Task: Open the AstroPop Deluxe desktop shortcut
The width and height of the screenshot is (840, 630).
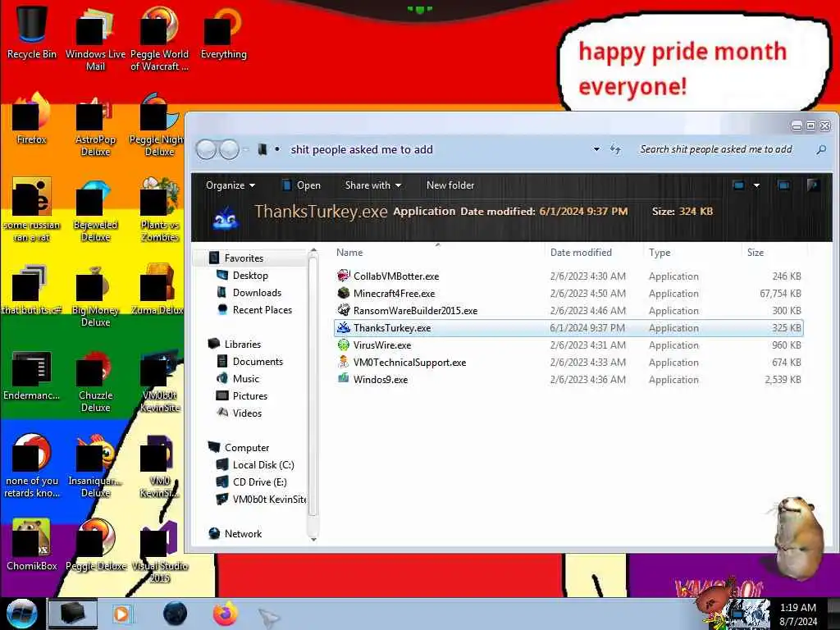Action: pos(95,125)
